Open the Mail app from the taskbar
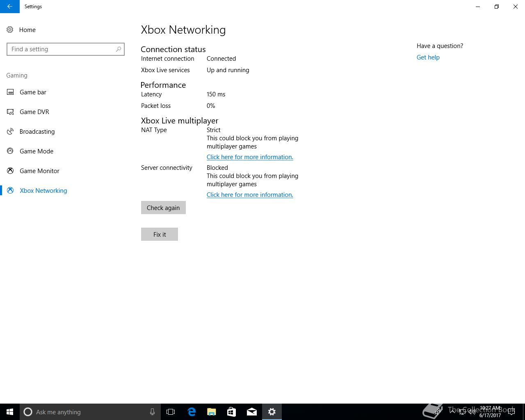 pos(252,412)
